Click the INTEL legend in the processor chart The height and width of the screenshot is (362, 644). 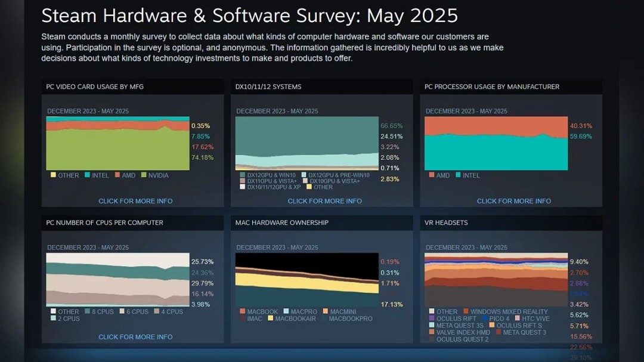click(x=466, y=175)
